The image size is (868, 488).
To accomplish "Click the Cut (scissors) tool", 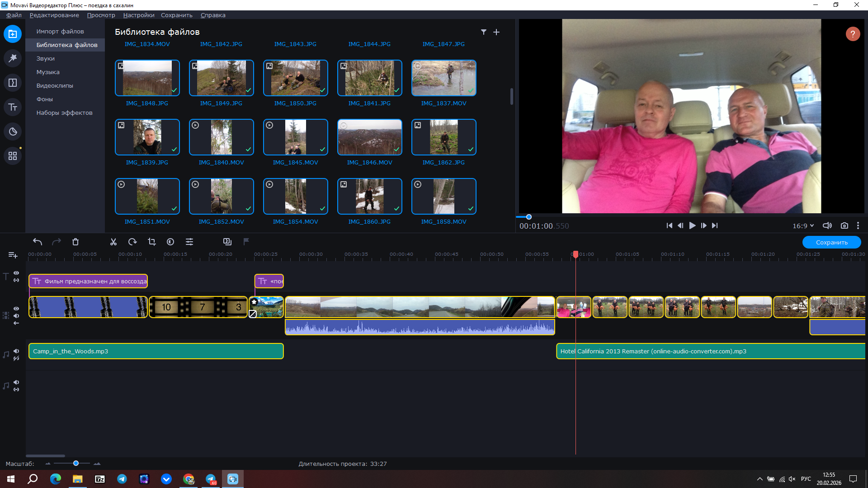I will (113, 242).
